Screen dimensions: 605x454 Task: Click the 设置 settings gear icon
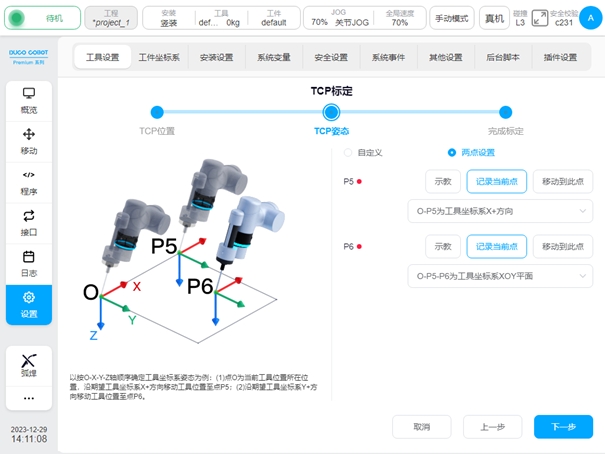(x=29, y=304)
